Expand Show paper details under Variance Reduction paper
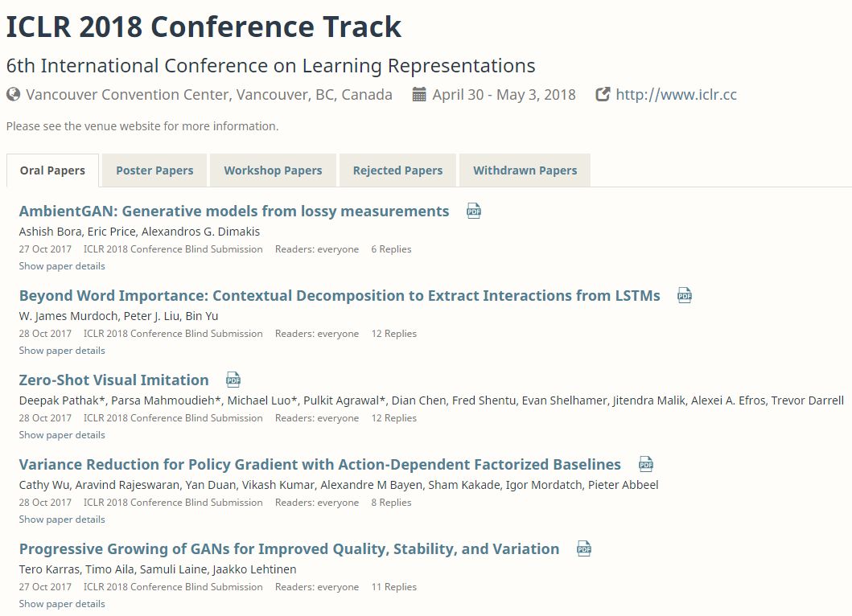The image size is (852, 616). 62,519
